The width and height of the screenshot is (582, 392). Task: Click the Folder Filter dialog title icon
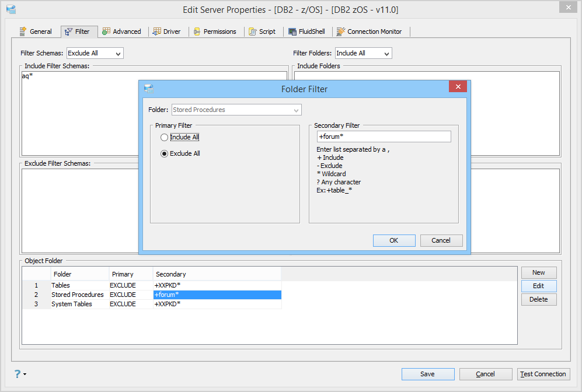(x=149, y=89)
